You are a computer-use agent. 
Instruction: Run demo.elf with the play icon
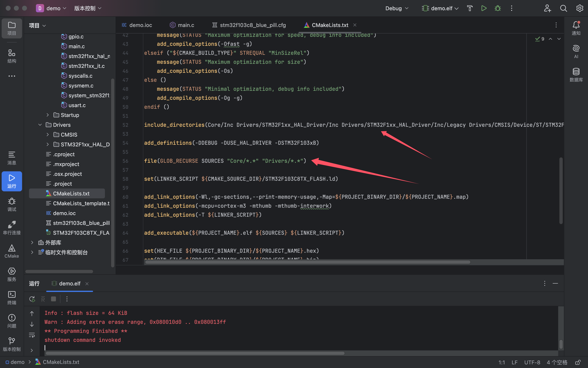tap(484, 8)
